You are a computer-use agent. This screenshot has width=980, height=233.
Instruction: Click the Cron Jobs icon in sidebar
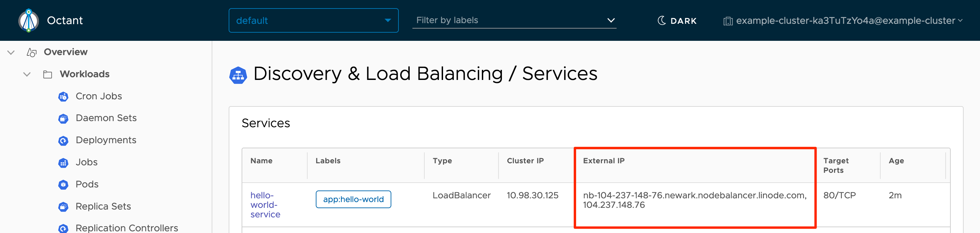coord(63,97)
